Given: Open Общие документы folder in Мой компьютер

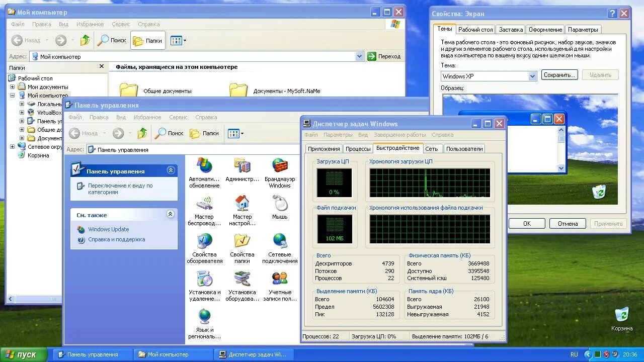Looking at the screenshot, I should [156, 90].
